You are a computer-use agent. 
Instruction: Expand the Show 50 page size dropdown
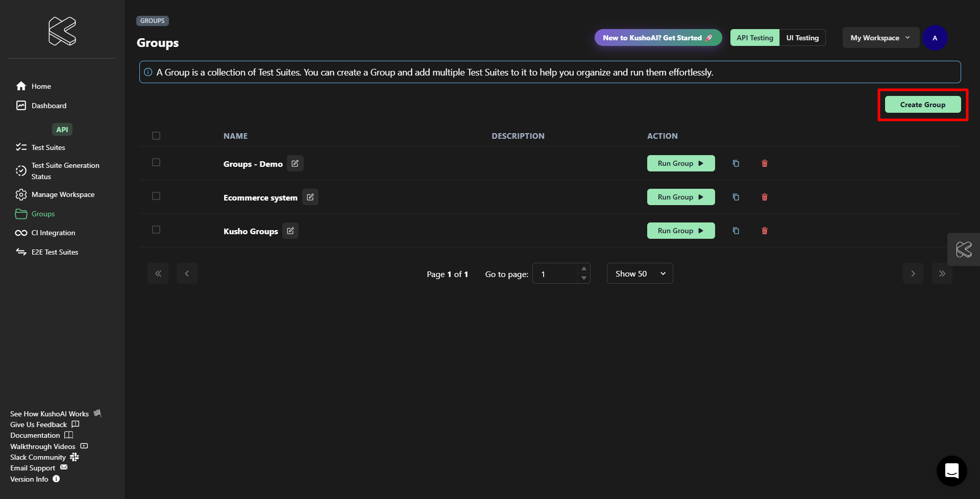pos(640,273)
